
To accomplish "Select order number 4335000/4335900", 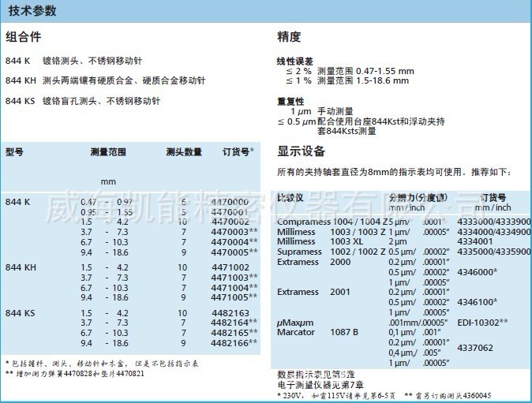I will pos(494,252).
